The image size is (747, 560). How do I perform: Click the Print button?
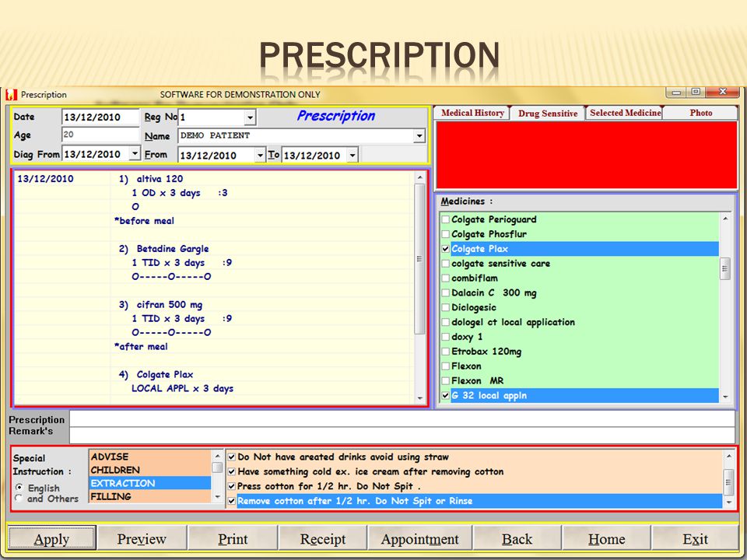click(233, 538)
